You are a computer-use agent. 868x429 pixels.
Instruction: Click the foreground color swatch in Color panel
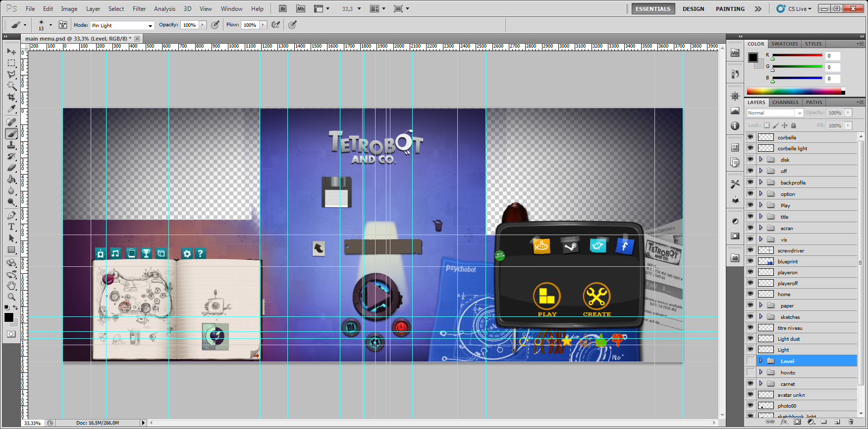(753, 57)
